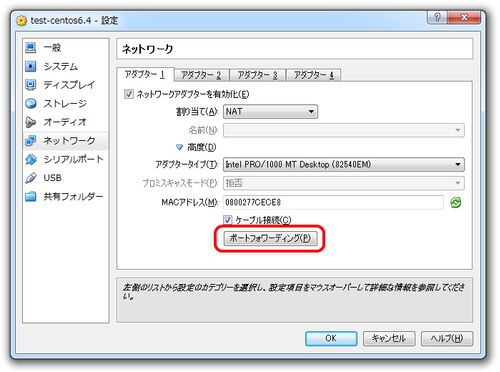Switch to the アダプター 4 tab

click(x=314, y=75)
